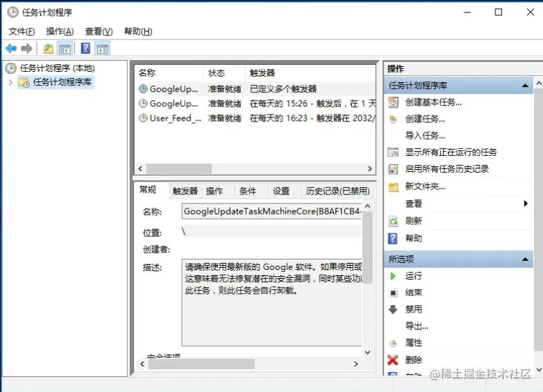Click the right arrow of task list scrollbar
The image size is (543, 392).
coord(370,168)
